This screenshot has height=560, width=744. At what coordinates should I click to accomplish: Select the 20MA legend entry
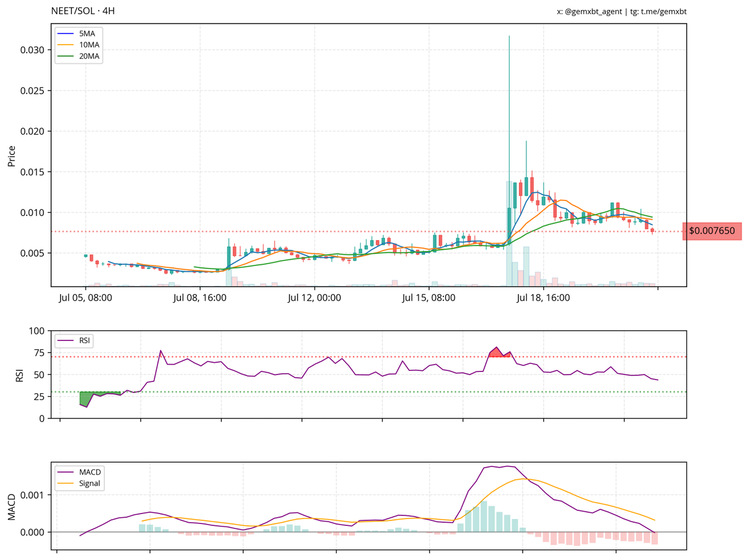click(x=77, y=56)
